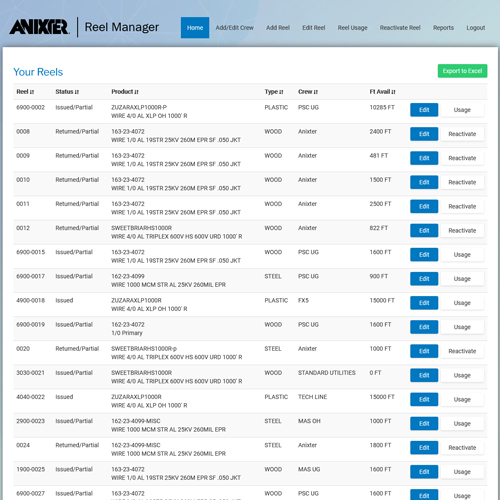Select Reactivate Reel in navigation
The height and width of the screenshot is (500, 500).
pos(400,28)
